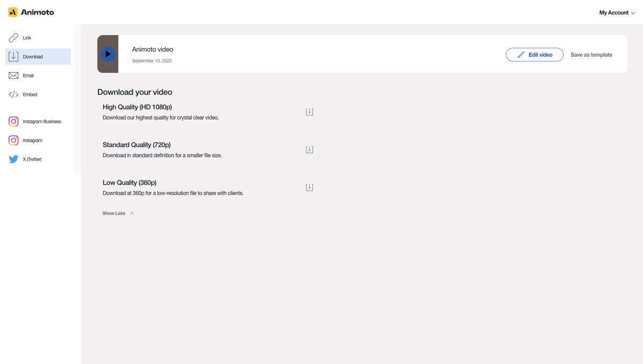Select the Download icon in sidebar
The width and height of the screenshot is (643, 364).
[13, 56]
